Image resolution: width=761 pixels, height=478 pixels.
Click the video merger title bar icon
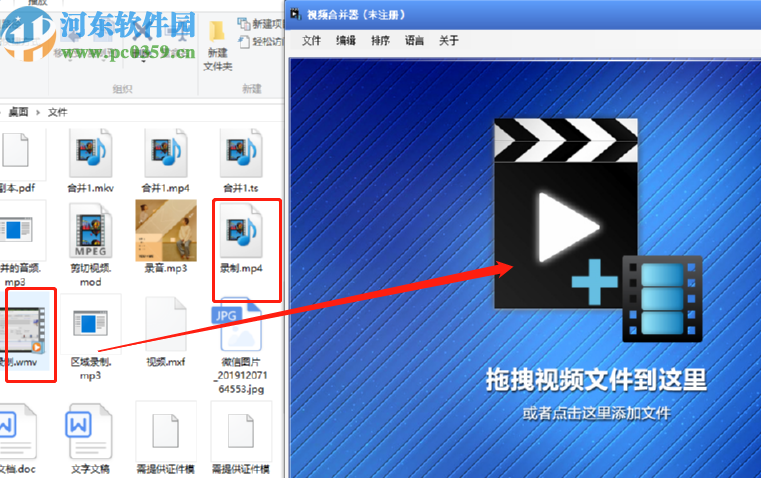coord(295,15)
